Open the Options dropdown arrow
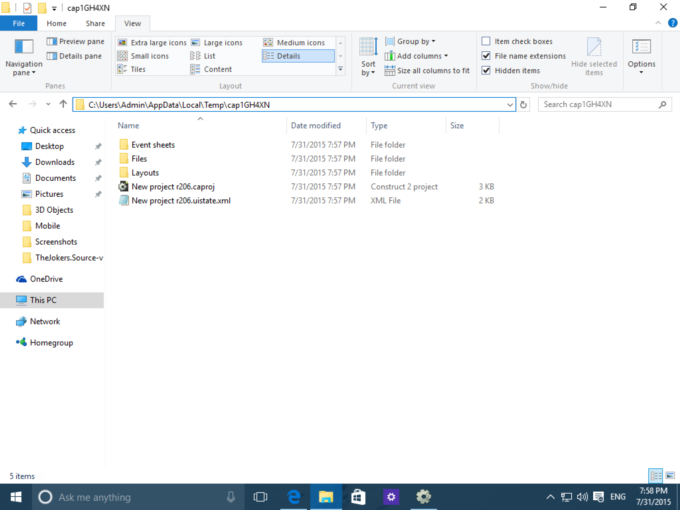Image resolution: width=680 pixels, height=510 pixels. pos(641,73)
